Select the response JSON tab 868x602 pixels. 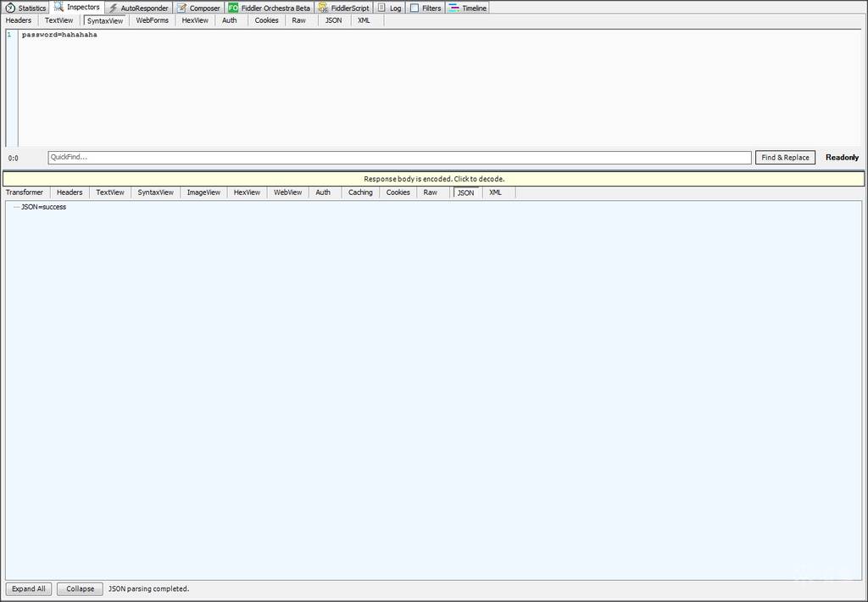(x=465, y=192)
